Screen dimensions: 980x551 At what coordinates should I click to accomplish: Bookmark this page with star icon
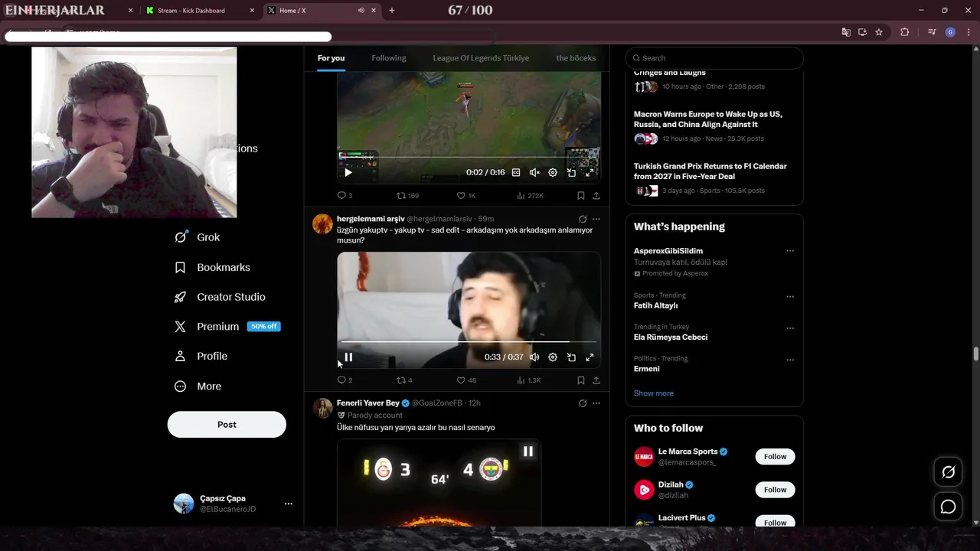coord(879,32)
